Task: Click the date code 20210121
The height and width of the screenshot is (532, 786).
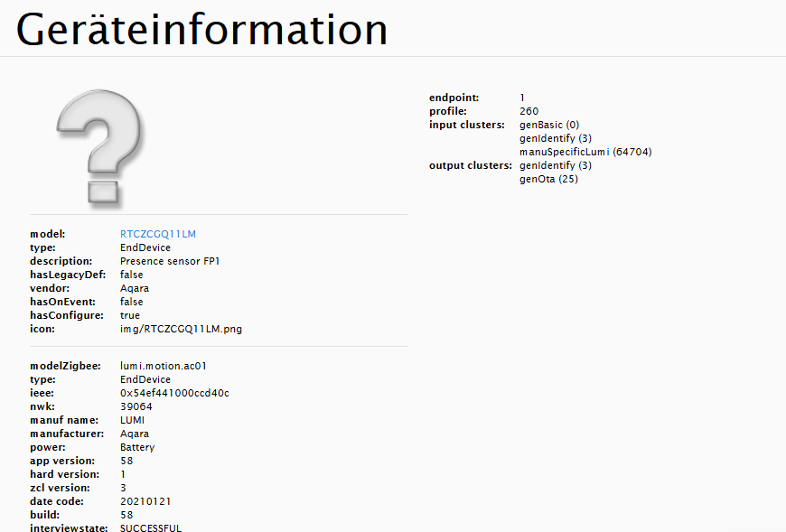Action: 145,501
